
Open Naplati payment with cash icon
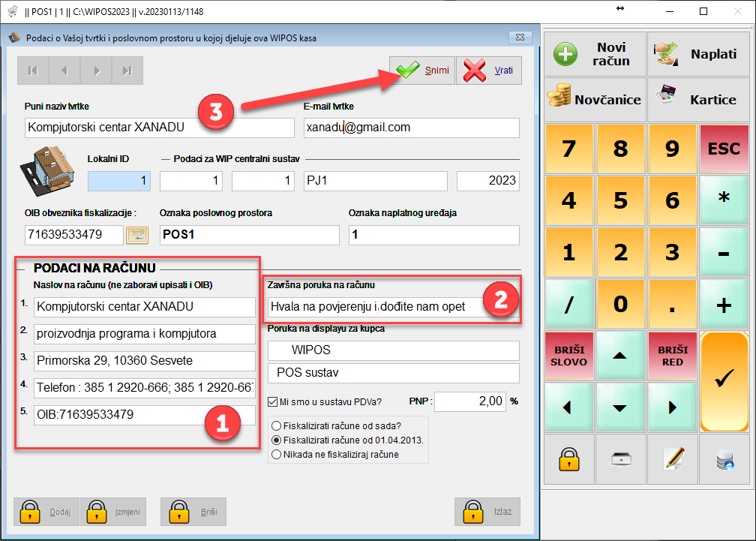click(698, 54)
